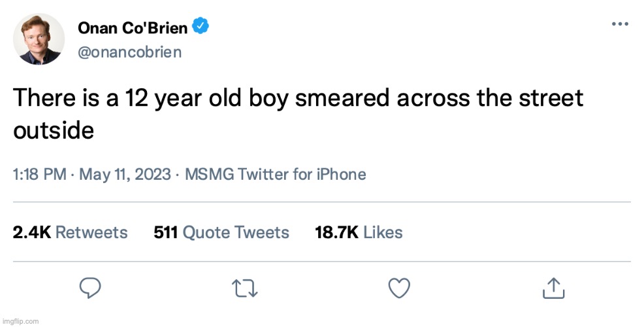Open the three-dot more options menu
The width and height of the screenshot is (644, 327).
click(619, 24)
